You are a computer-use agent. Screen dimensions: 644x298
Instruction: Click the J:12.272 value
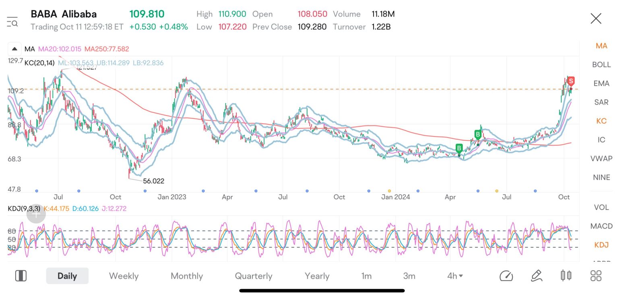(114, 209)
